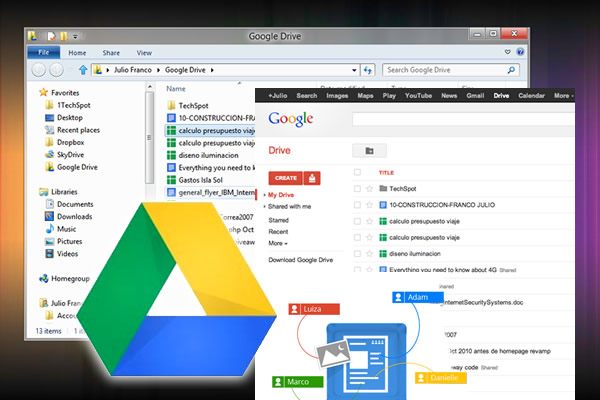
Task: Go to Gmail in Google top bar
Action: pyautogui.click(x=475, y=96)
